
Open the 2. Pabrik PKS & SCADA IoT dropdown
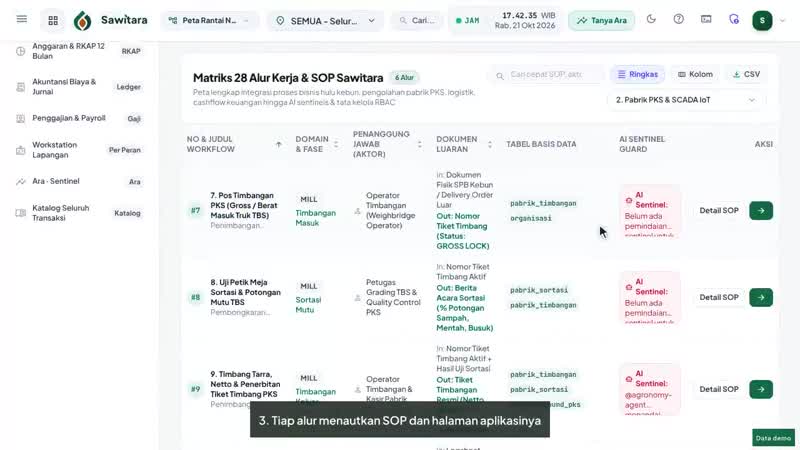[x=685, y=100]
